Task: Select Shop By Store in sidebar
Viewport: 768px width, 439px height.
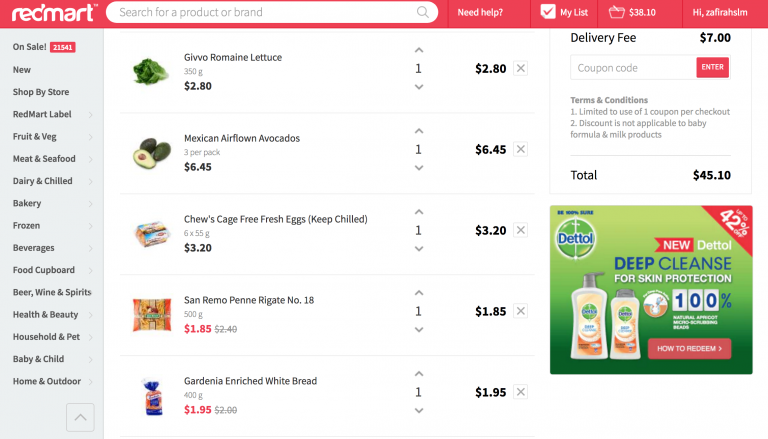Action: (x=41, y=92)
